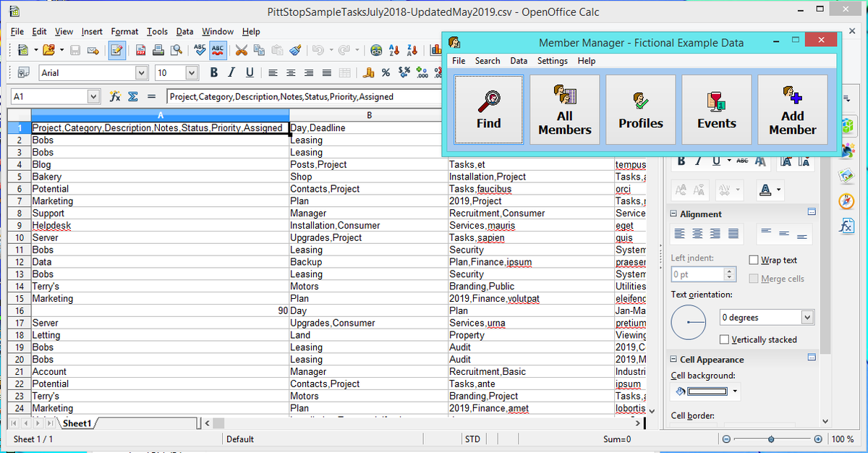Open the sidebar Navigator compass icon
The height and width of the screenshot is (453, 868).
[846, 200]
